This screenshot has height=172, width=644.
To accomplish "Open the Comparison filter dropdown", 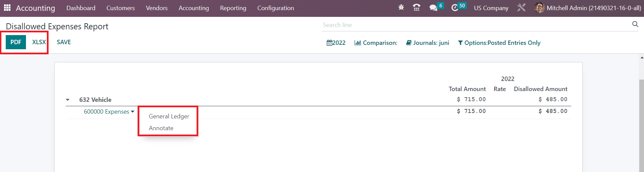I will 376,43.
